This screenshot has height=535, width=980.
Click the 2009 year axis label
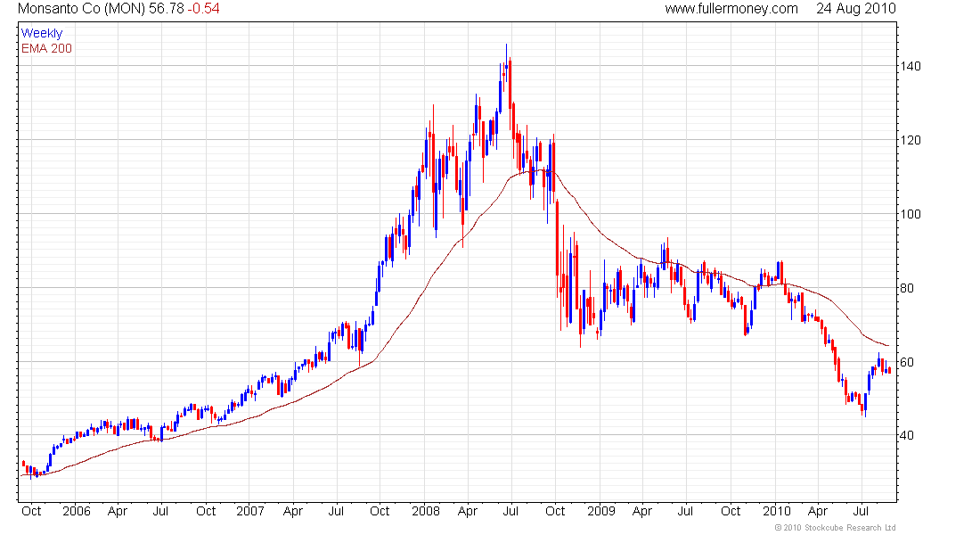pos(601,511)
